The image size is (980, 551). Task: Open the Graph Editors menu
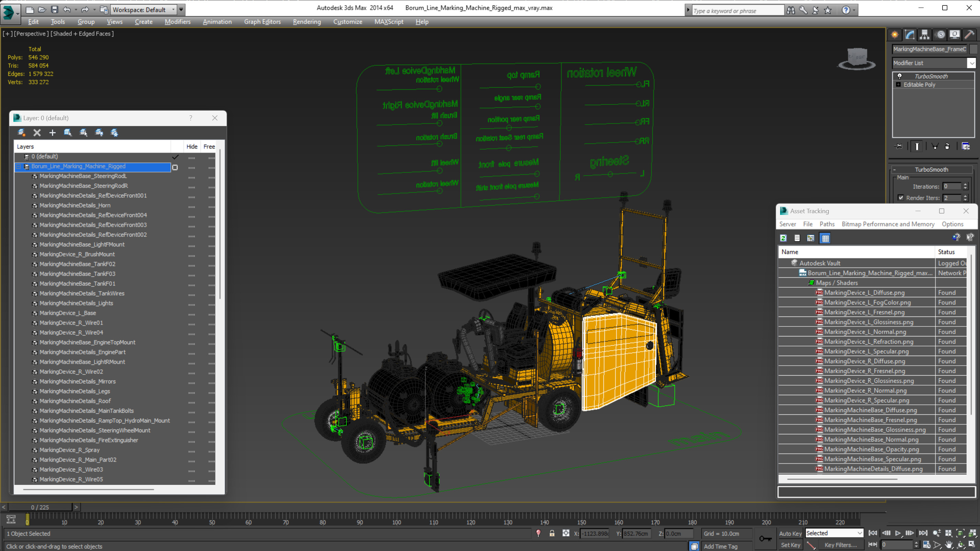[x=262, y=22]
